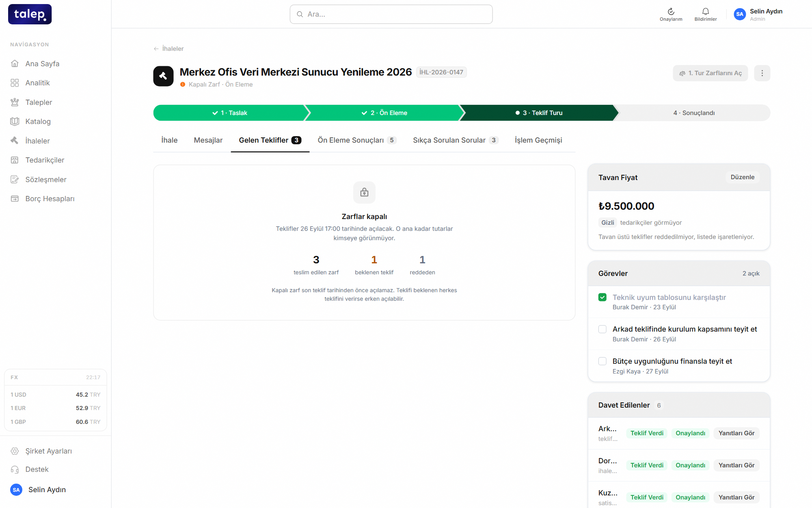
Task: Uncheck Teknik uyum tablosunu karşılaştır task
Action: click(603, 297)
